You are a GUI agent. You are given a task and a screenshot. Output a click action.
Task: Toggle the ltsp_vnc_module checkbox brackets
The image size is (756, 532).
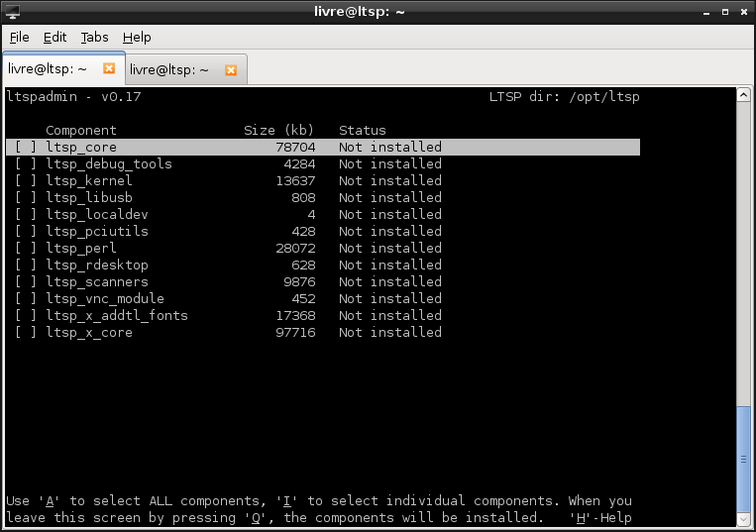(26, 299)
